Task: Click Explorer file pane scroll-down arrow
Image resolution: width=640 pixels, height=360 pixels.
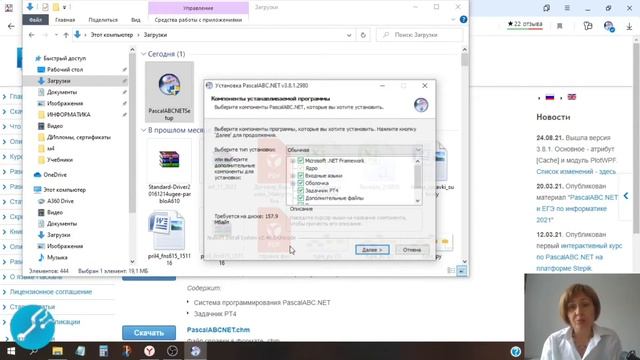Action: [x=464, y=262]
